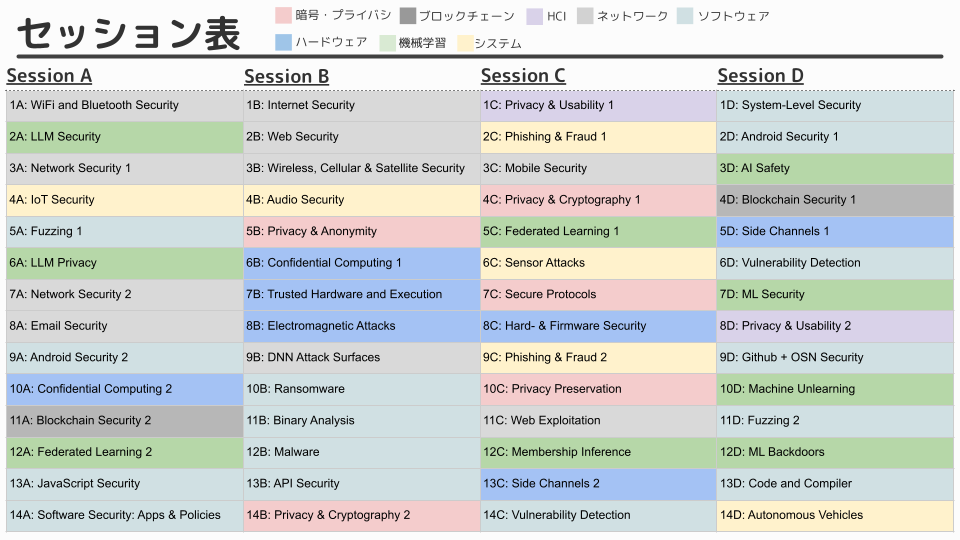Select the 5B: Privacy & Anonymity cell
Screen dimensions: 960x540
(x=362, y=231)
